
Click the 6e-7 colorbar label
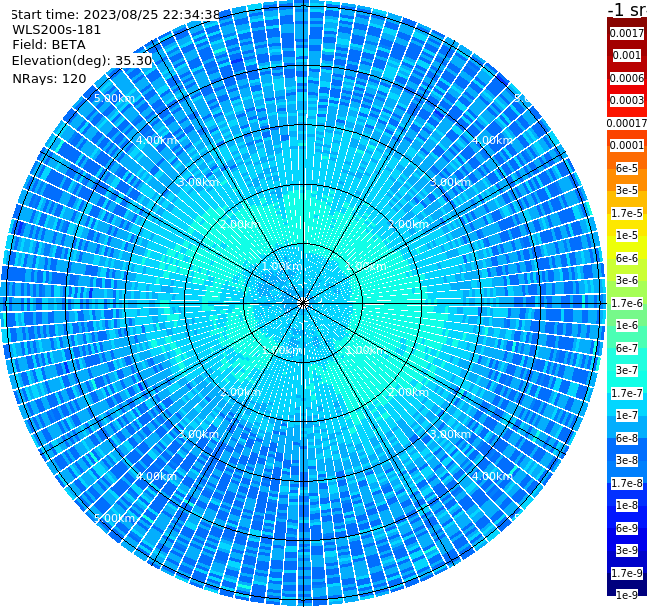(x=627, y=348)
